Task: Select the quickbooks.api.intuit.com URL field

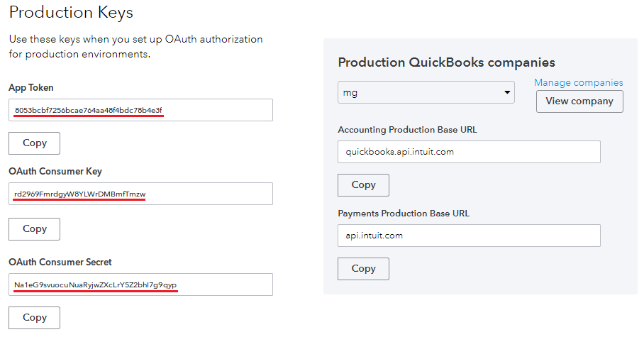Action: pos(469,152)
